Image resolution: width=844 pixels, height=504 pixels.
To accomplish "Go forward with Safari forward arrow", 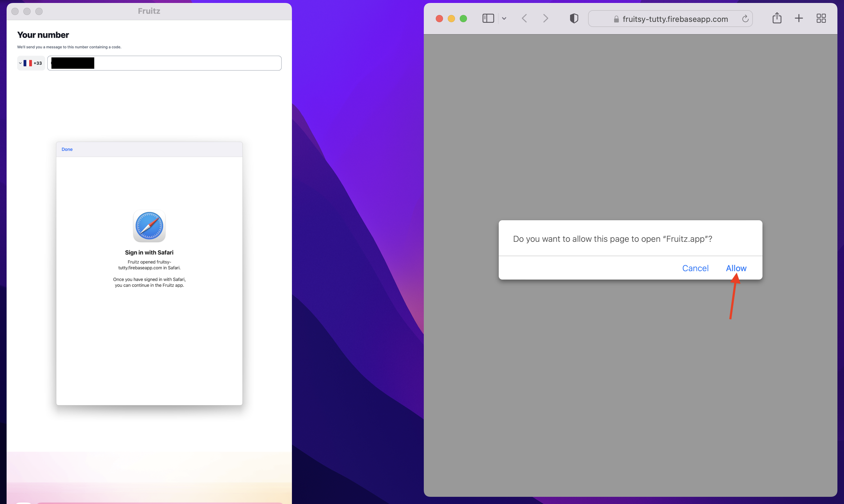I will tap(545, 18).
